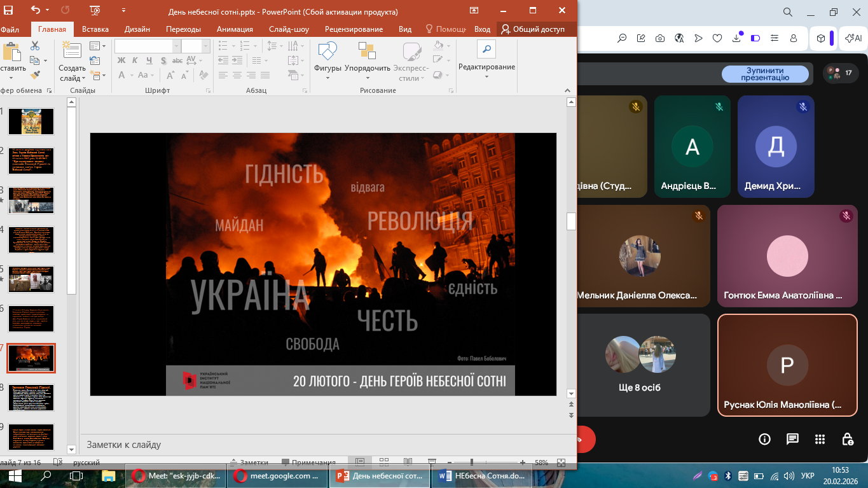Open Meet meeting details info icon

click(x=764, y=439)
